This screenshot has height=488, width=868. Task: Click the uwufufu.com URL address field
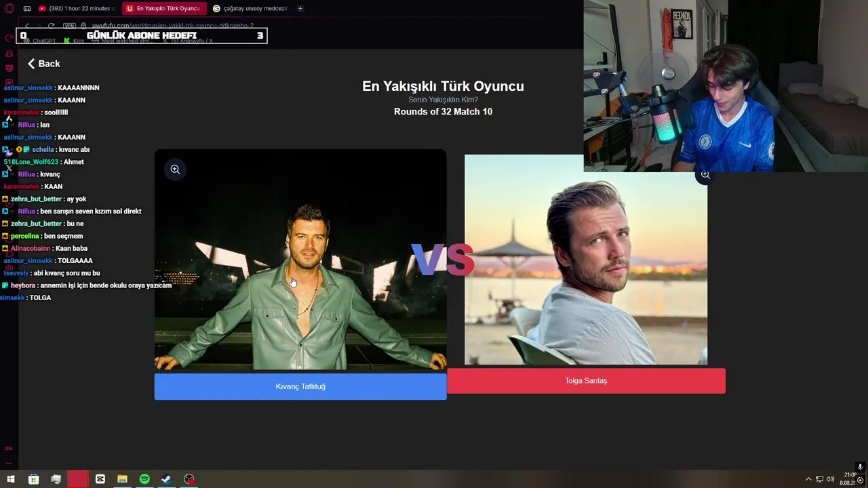click(x=173, y=26)
